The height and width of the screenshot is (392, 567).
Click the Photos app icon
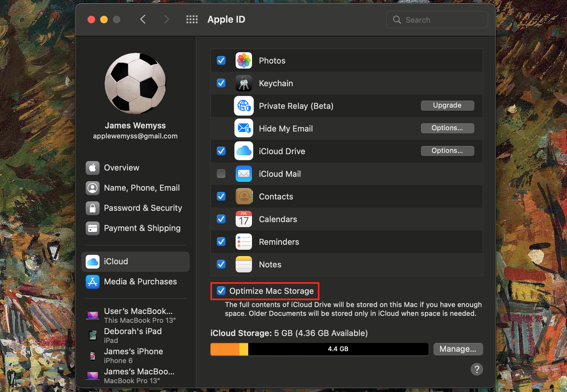pyautogui.click(x=244, y=60)
